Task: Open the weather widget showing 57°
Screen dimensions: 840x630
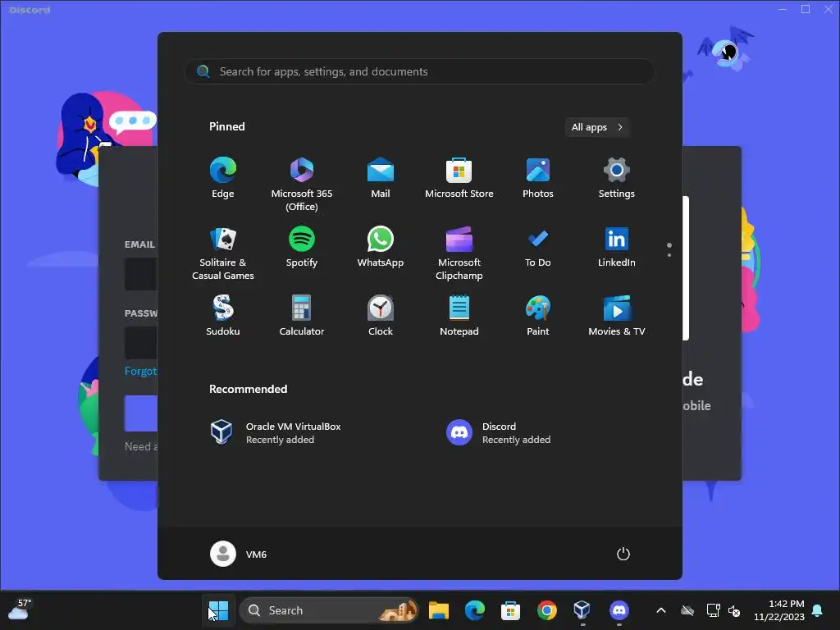Action: (x=20, y=610)
